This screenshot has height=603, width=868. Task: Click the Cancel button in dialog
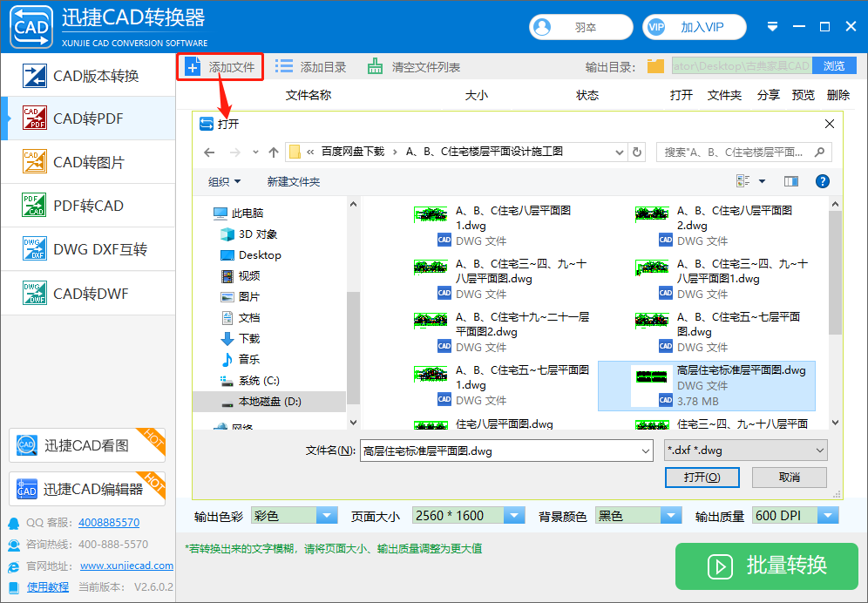click(x=790, y=478)
